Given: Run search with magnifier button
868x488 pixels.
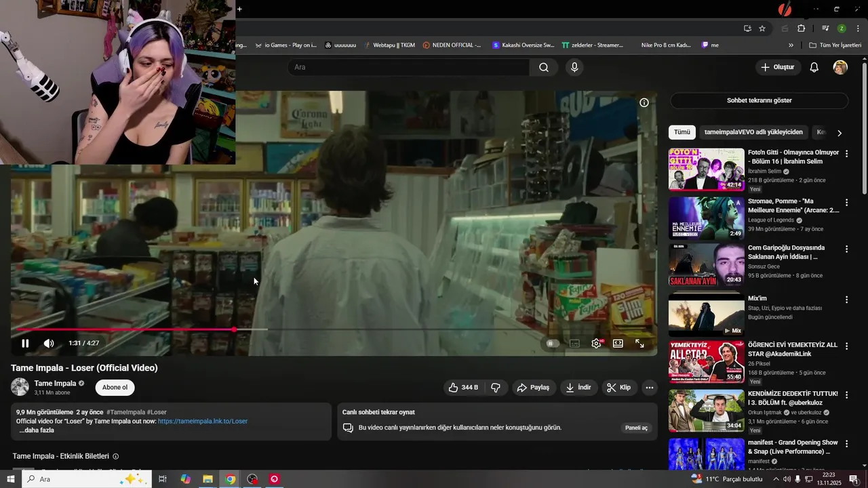Looking at the screenshot, I should coord(544,67).
